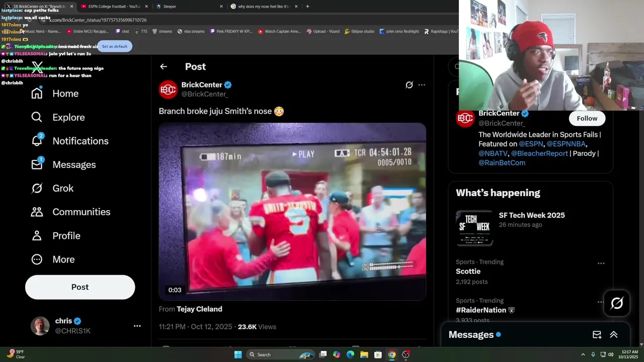Viewport: 644px width, 362px height.
Task: Open the OBS icon in the taskbar
Action: (x=406, y=354)
